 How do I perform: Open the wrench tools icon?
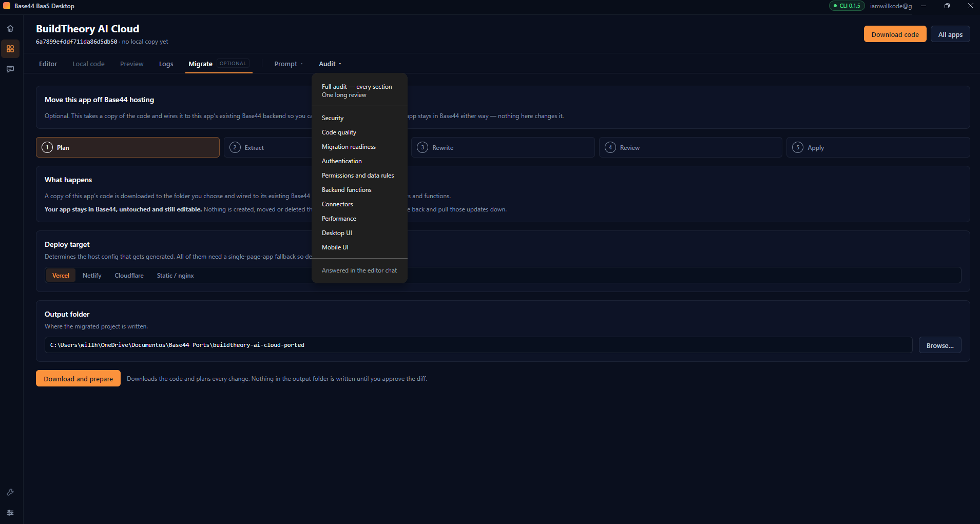coord(10,492)
